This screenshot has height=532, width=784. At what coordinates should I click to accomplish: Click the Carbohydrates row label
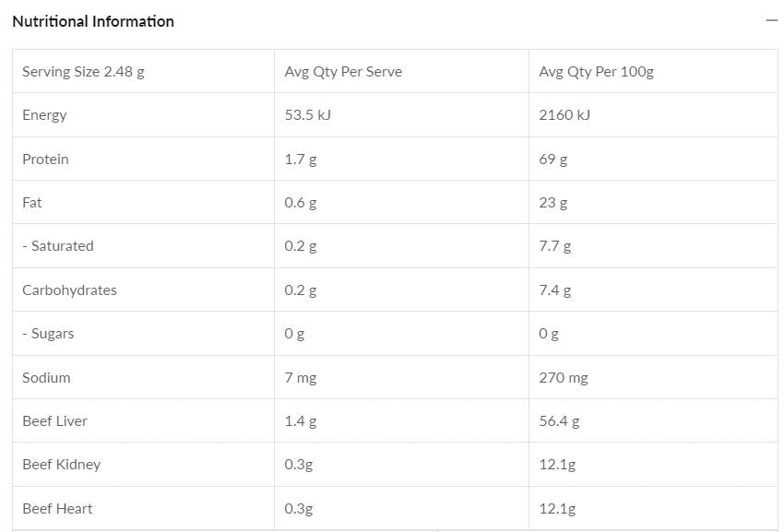[69, 290]
